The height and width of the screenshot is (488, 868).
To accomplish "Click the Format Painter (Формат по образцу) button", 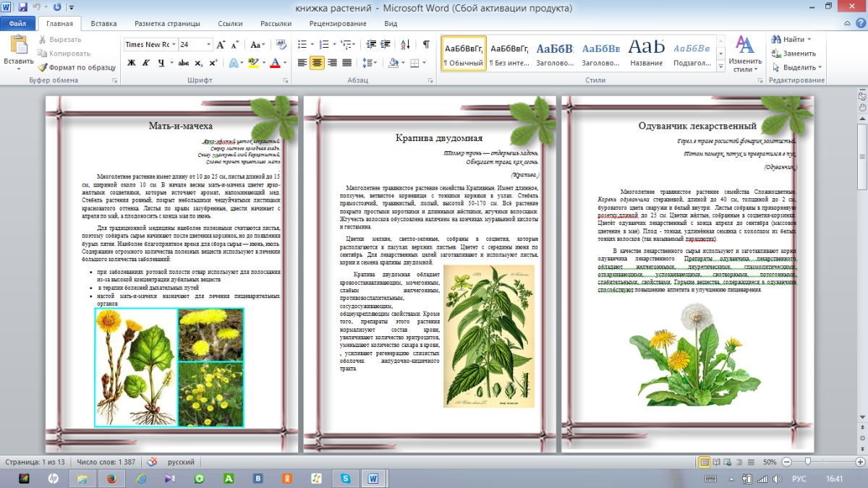I will coord(77,67).
